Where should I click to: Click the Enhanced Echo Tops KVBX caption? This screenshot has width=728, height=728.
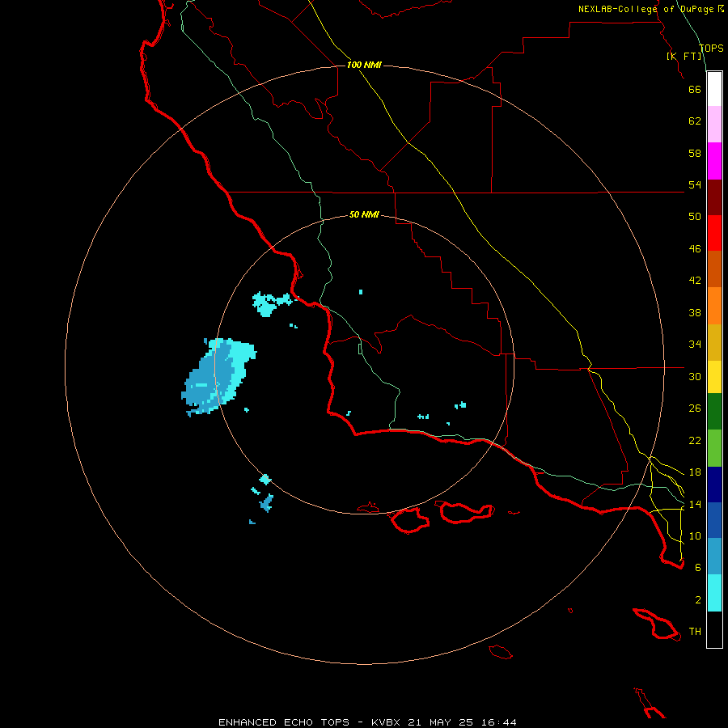[x=367, y=722]
